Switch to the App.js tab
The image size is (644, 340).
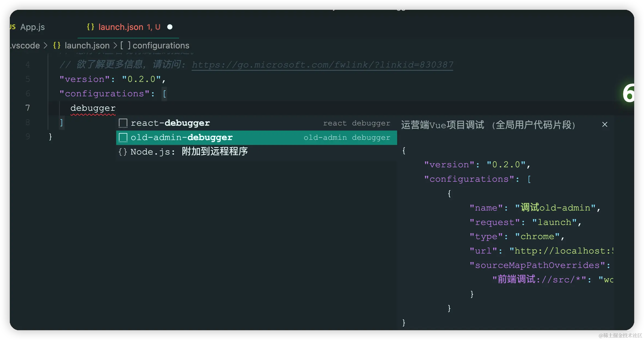[32, 27]
